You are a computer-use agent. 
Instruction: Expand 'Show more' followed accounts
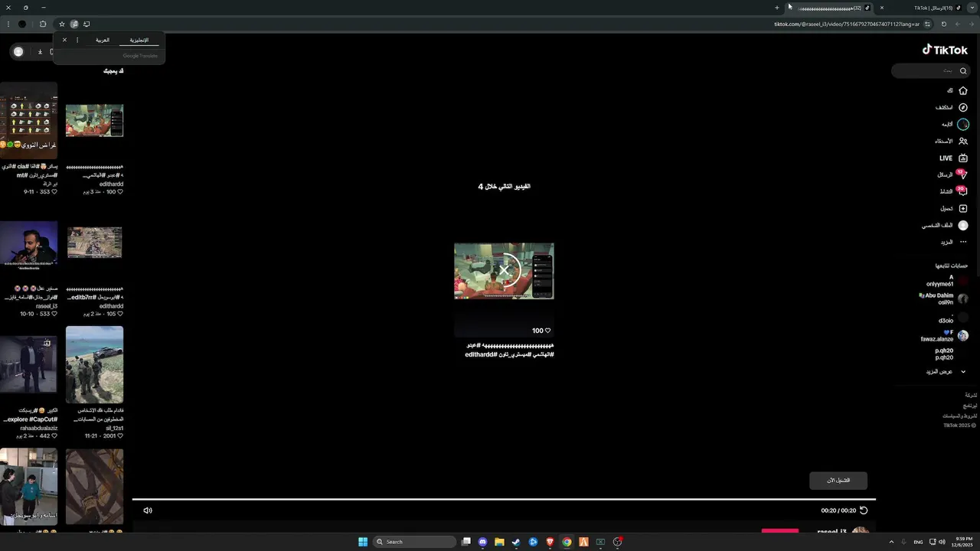[x=946, y=372]
